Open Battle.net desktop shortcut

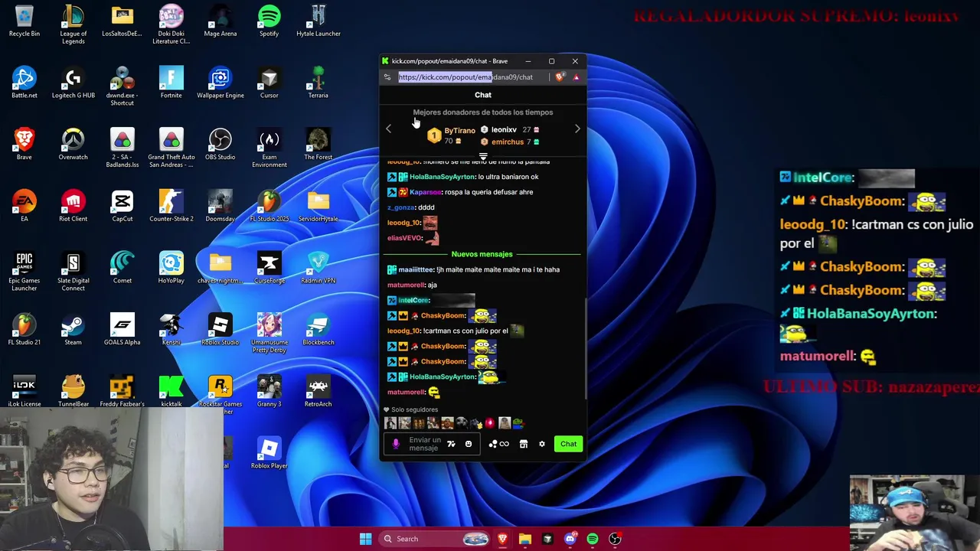click(x=24, y=83)
